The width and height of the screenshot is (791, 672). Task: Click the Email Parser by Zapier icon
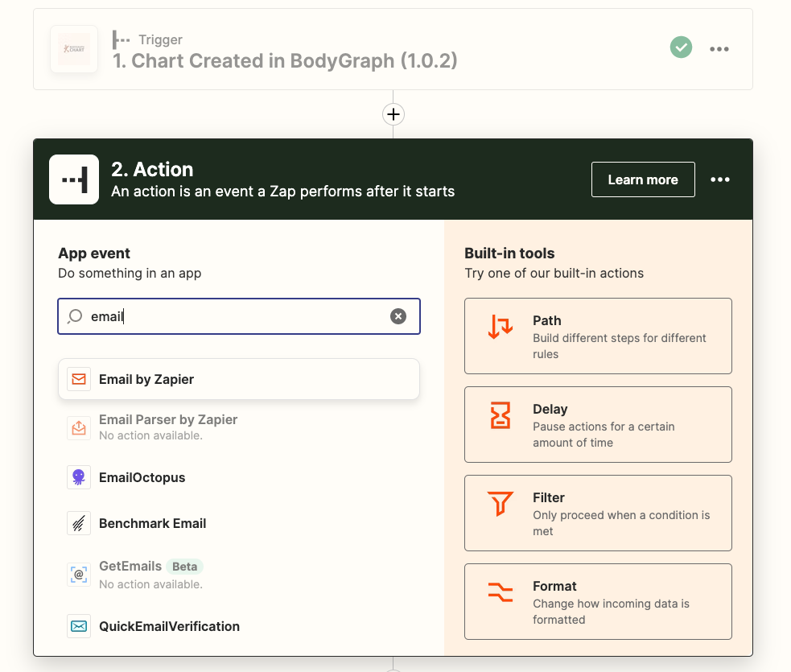tap(79, 428)
